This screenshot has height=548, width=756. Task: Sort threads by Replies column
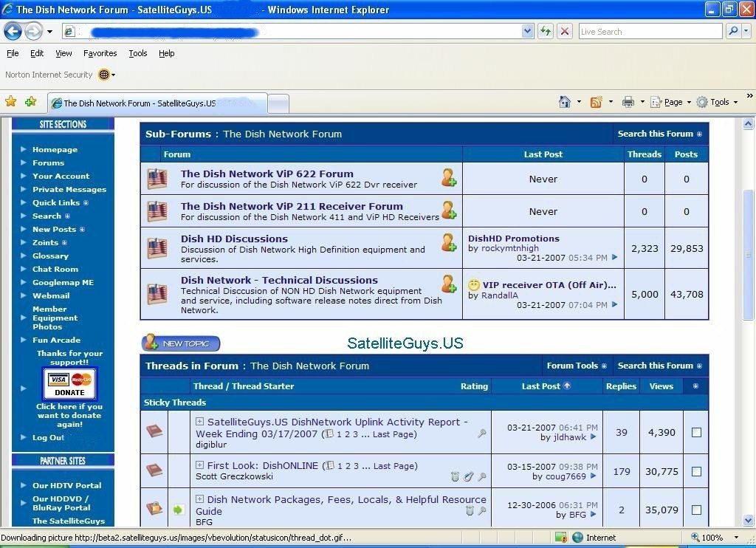pos(621,386)
